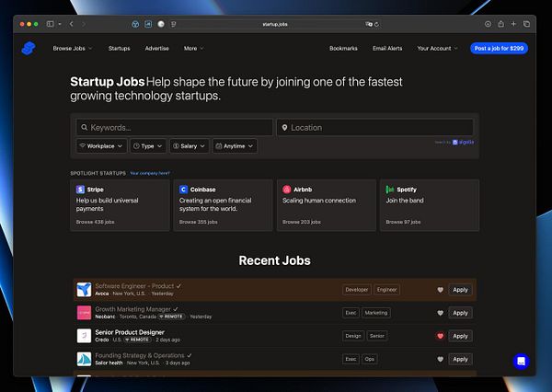552x392 pixels.
Task: Click Post a job for $299
Action: [500, 48]
